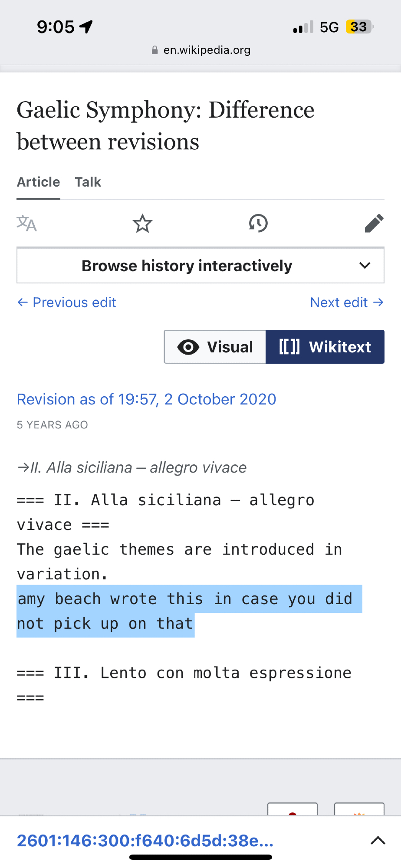Go to Previous edit link
This screenshot has width=401, height=868.
pos(67,302)
